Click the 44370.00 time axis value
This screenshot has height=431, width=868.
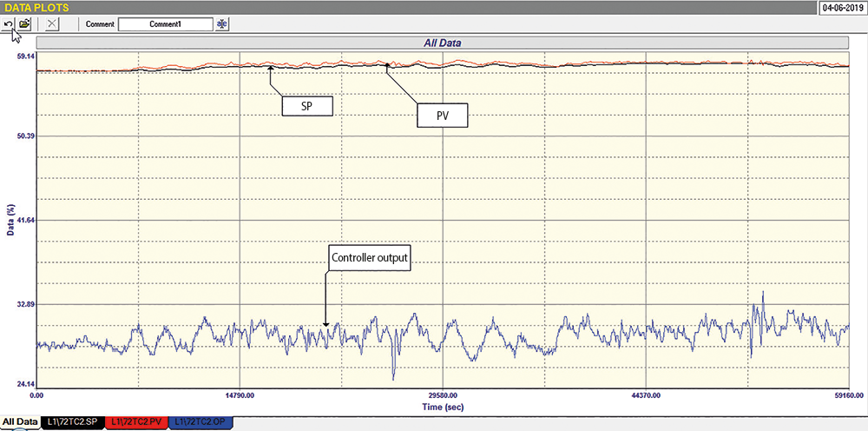(x=646, y=395)
